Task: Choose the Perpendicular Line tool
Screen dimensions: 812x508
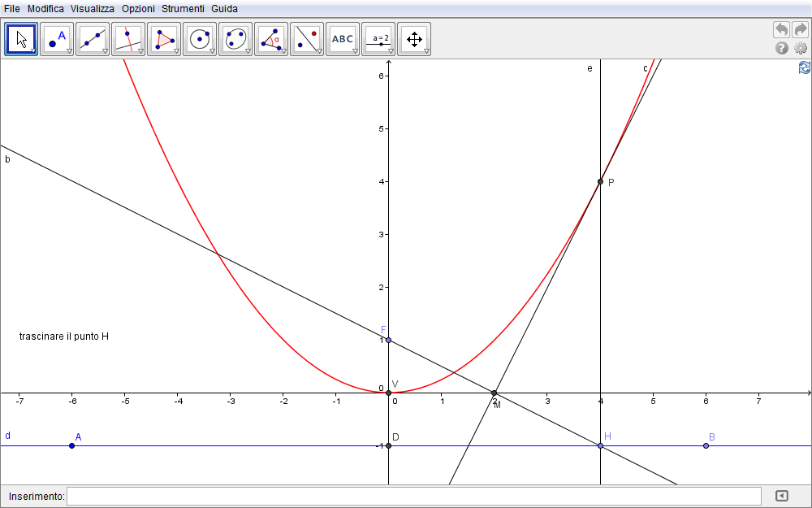Action: 128,39
